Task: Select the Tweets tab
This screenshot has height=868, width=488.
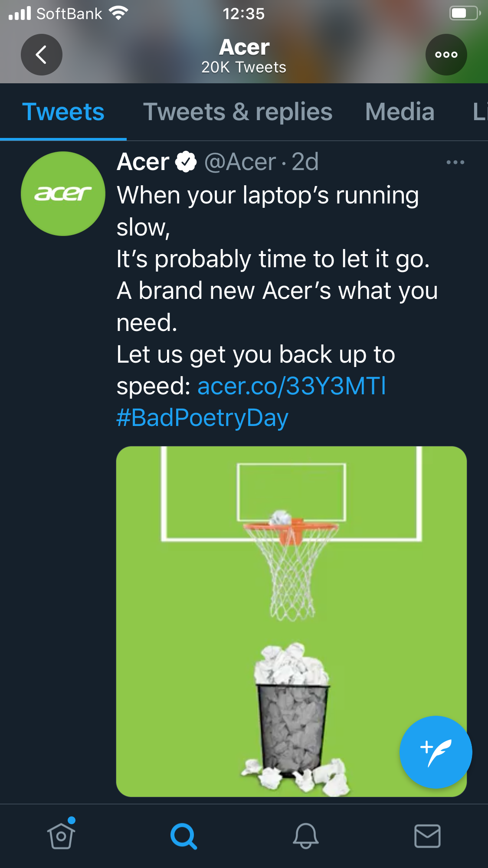Action: pyautogui.click(x=63, y=112)
